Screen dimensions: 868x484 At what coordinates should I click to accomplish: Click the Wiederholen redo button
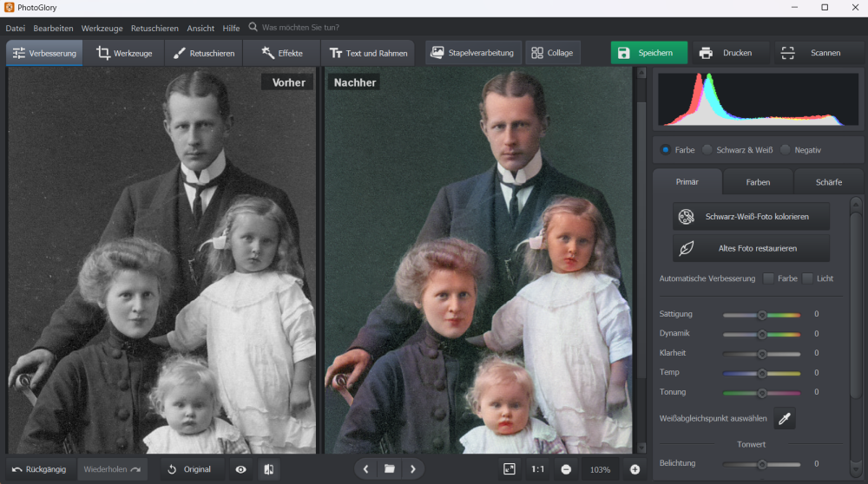(112, 469)
